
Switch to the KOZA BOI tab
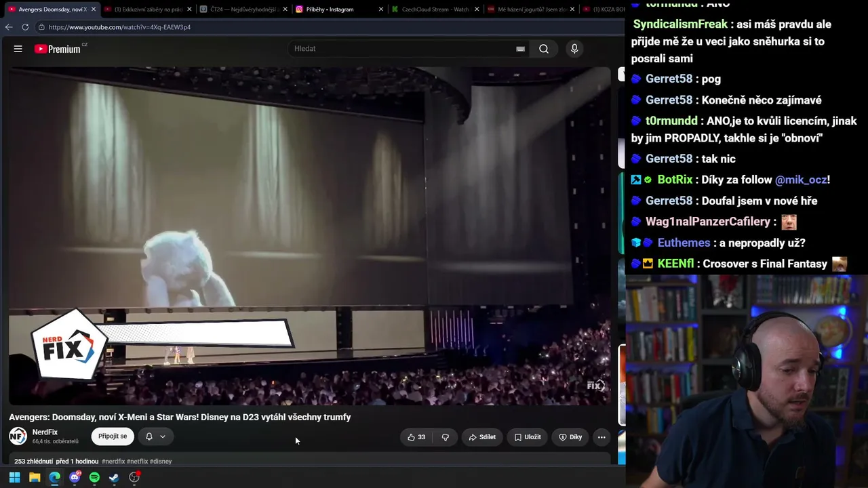point(604,9)
